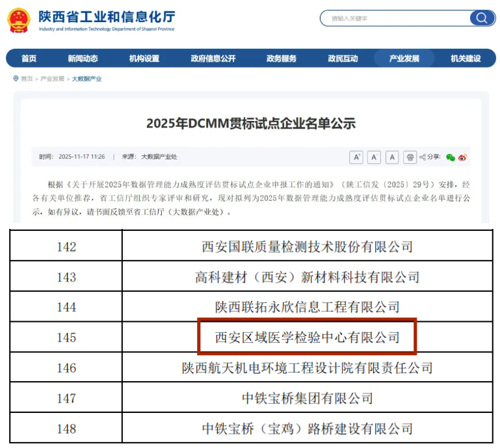Click the article title 2025年DCMM贯标试点企业名单公示

(251, 124)
